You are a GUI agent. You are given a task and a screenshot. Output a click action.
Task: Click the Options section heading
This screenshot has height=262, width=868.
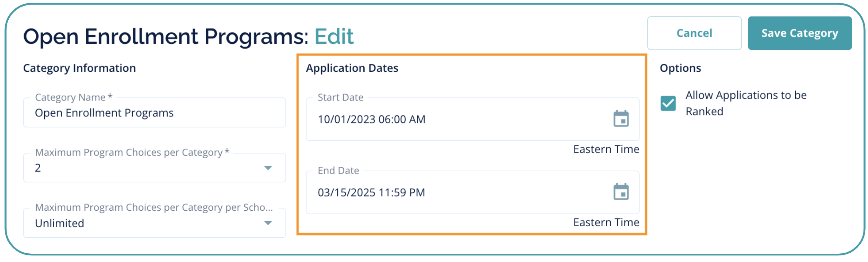pyautogui.click(x=680, y=68)
